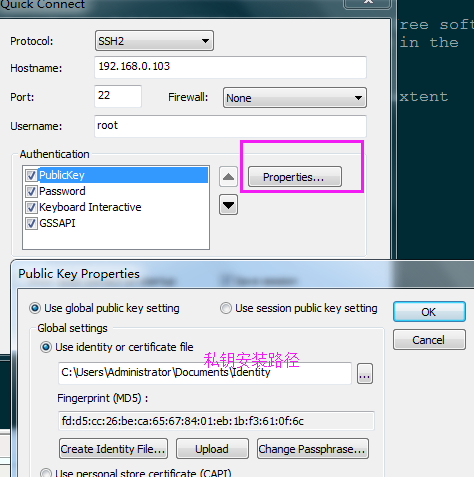Screen dimensions: 474x477
Task: Open authentication Properties dialog
Action: [x=295, y=177]
